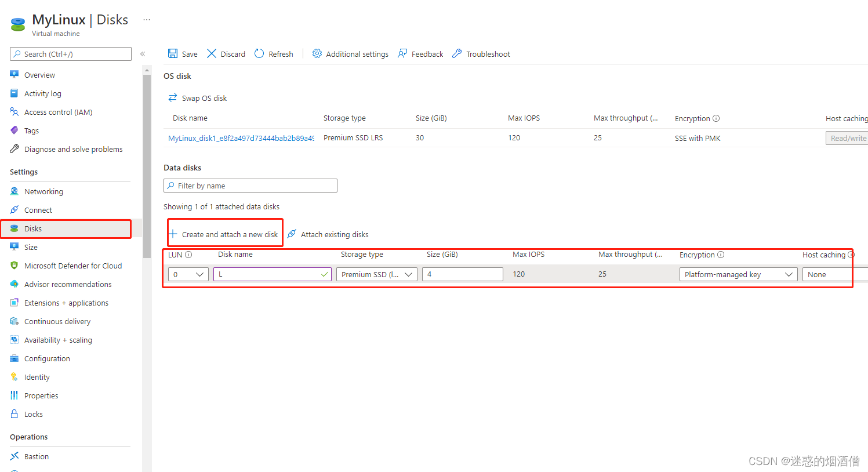Screen dimensions: 868x472
Task: Click the Filter by name field
Action: pyautogui.click(x=250, y=185)
